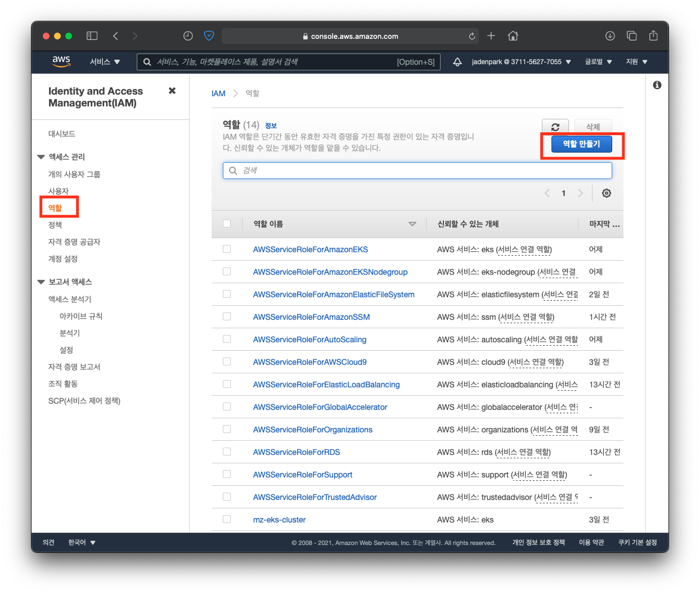Click Safari address bar
Screen dimensions: 700x594
[351, 36]
